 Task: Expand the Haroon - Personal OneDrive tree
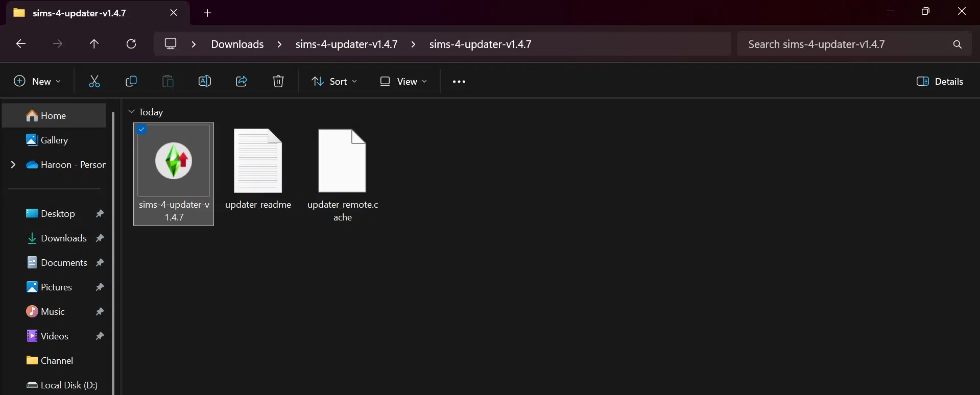(13, 164)
